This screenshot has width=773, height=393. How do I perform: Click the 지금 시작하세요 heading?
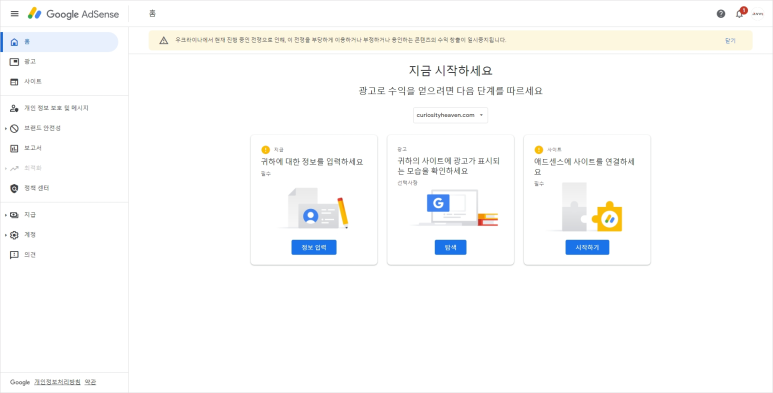[x=450, y=71]
